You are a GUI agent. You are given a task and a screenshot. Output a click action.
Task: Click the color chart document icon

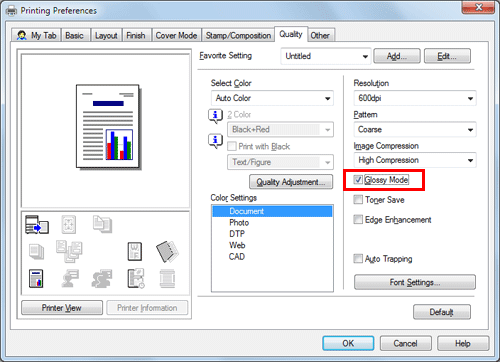pyautogui.click(x=36, y=279)
